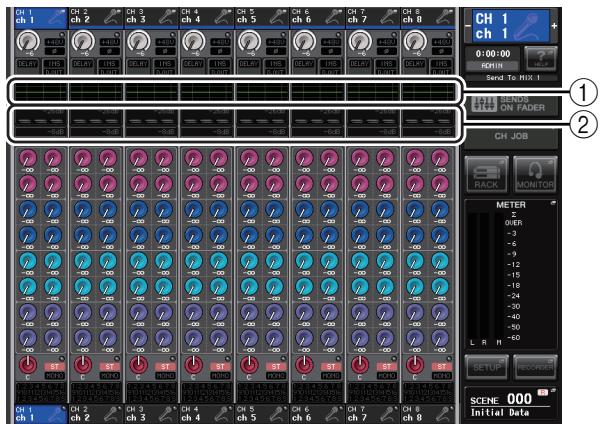Select the ch 2 red pan knob
The height and width of the screenshot is (424, 601).
(x=83, y=365)
